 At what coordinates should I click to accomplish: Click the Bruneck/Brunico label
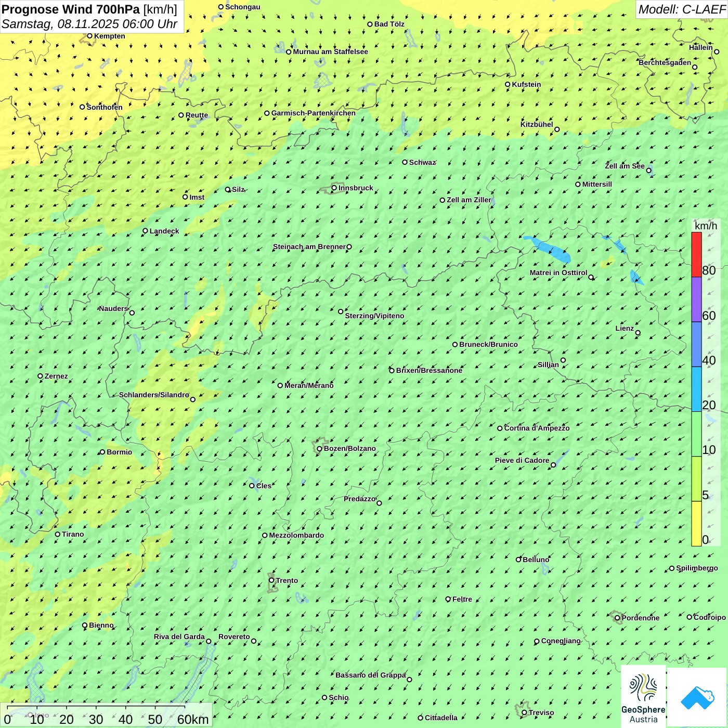click(488, 344)
